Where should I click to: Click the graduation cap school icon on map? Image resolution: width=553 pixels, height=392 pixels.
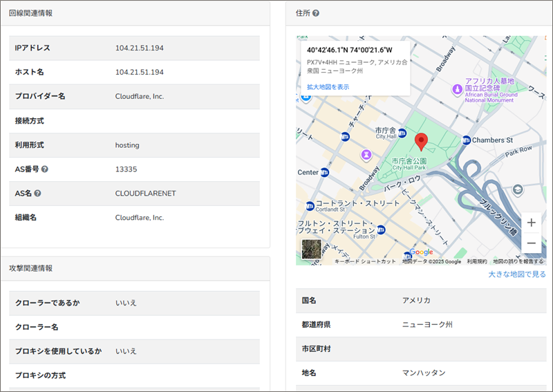coord(518,189)
